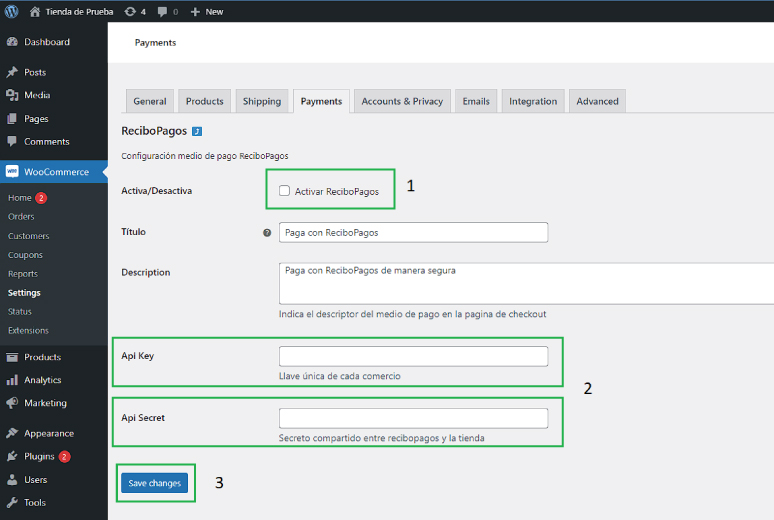Click the WooCommerce menu label
The width and height of the screenshot is (774, 520).
(x=57, y=172)
